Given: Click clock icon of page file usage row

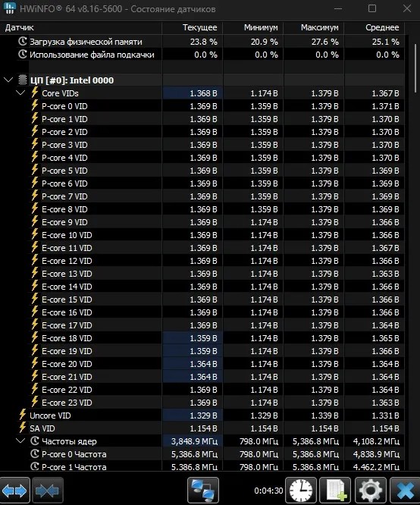Looking at the screenshot, I should [x=23, y=54].
